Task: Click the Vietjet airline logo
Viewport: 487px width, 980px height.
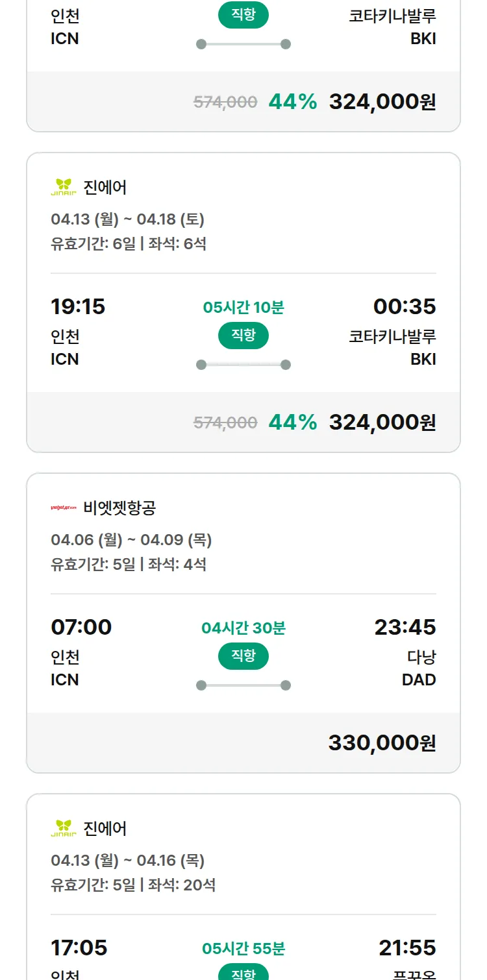Action: tap(64, 508)
